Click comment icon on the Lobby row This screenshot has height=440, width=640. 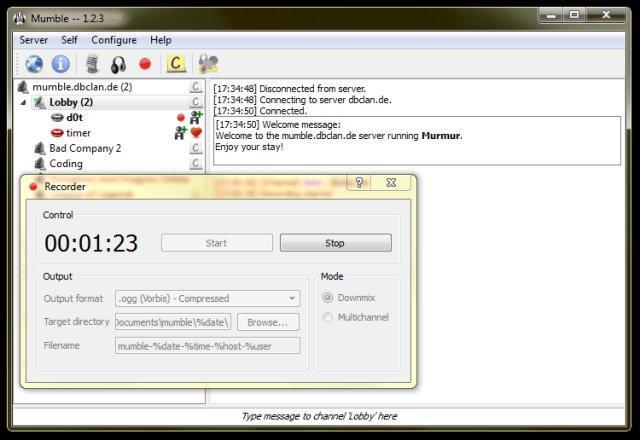click(x=196, y=102)
